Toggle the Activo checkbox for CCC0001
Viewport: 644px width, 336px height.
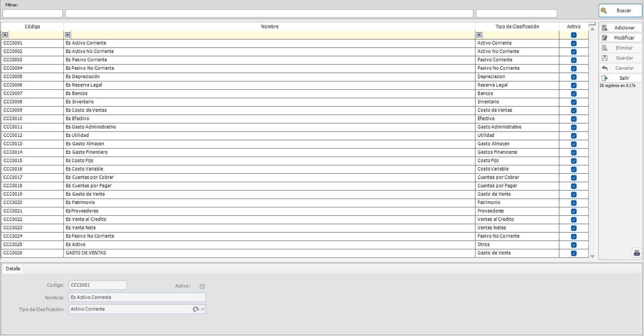574,43
